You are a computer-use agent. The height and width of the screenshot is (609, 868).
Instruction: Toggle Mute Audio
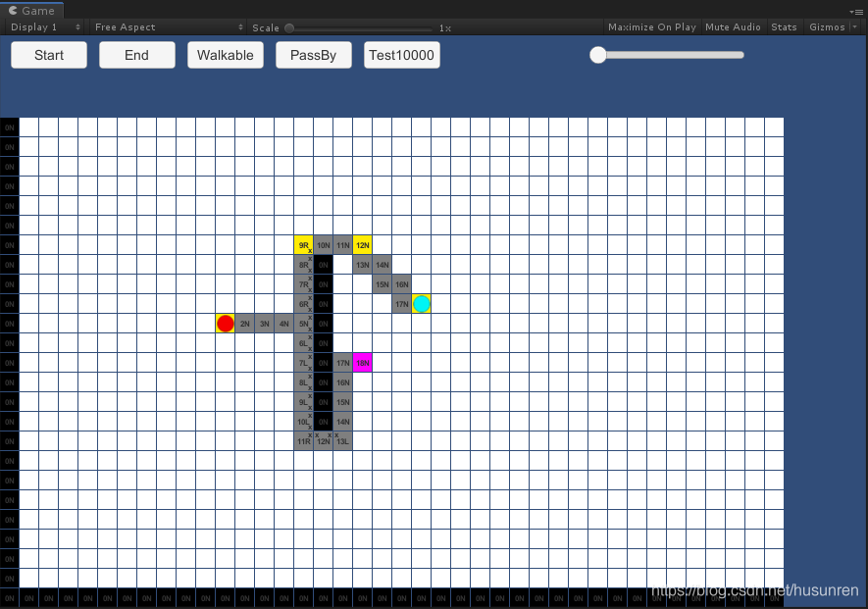coord(733,27)
